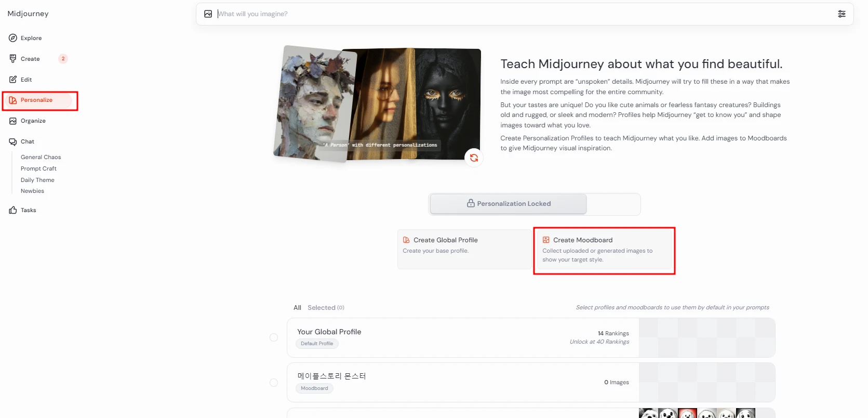Click the refresh icon on sample images
868x418 pixels.
click(474, 158)
